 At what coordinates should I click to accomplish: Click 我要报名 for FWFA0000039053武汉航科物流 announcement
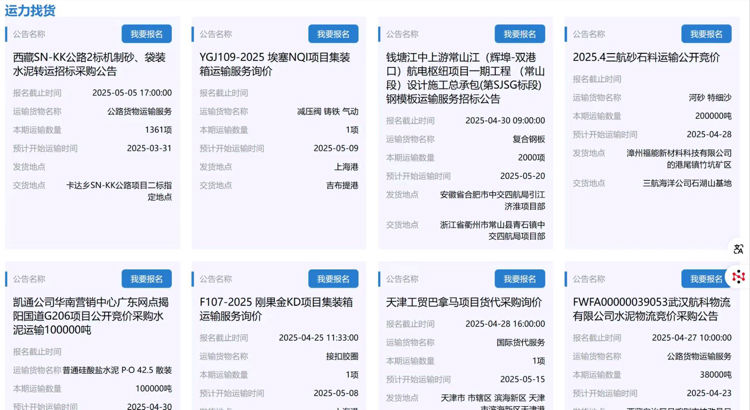click(704, 278)
